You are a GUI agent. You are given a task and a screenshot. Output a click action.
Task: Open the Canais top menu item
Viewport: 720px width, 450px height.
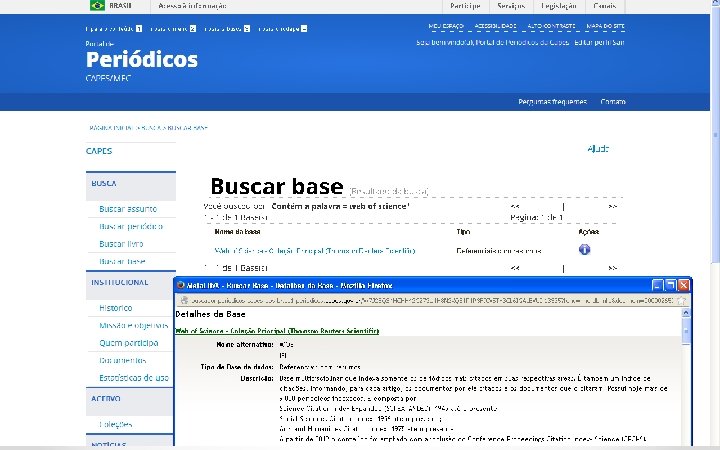pos(604,6)
